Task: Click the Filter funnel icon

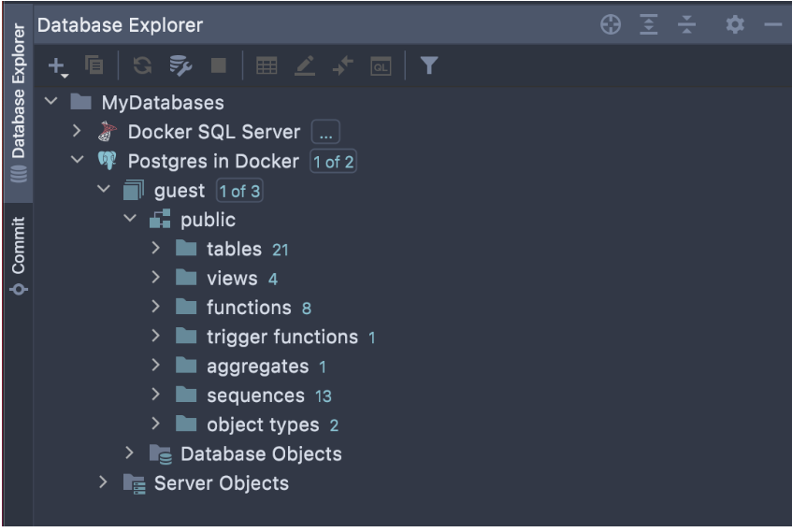Action: click(x=429, y=65)
